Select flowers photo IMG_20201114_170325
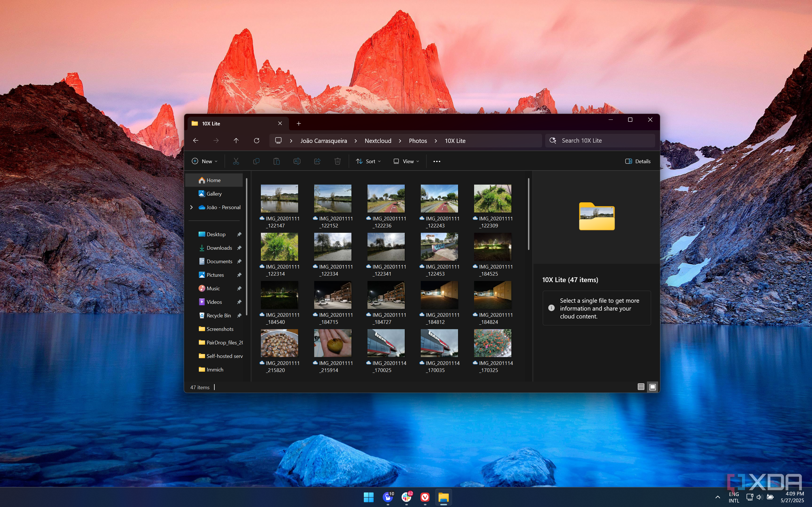The height and width of the screenshot is (507, 812). pyautogui.click(x=492, y=343)
